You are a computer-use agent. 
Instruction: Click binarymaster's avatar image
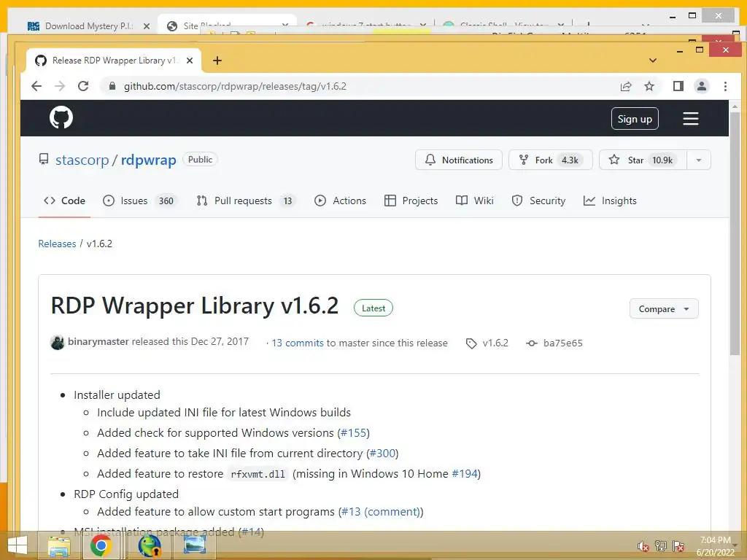coord(57,343)
